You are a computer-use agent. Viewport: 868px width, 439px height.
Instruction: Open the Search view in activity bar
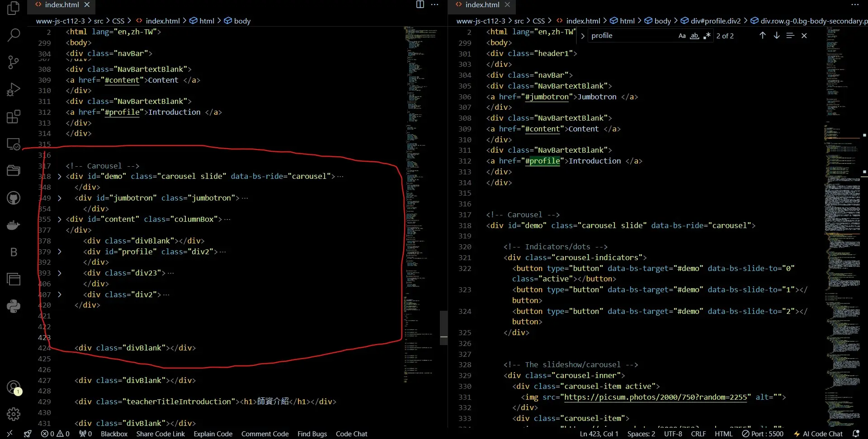pos(14,35)
